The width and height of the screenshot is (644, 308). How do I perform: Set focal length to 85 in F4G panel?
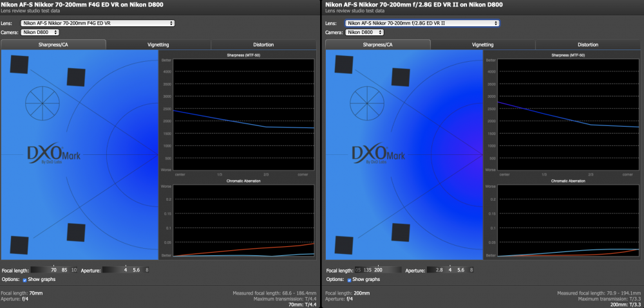[64, 270]
